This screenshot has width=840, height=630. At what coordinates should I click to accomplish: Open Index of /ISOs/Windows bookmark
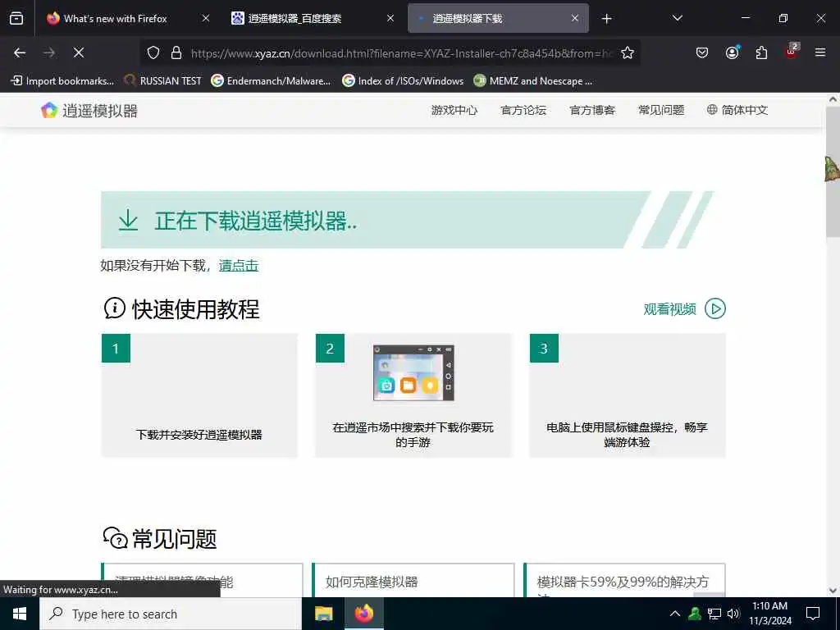pos(403,81)
